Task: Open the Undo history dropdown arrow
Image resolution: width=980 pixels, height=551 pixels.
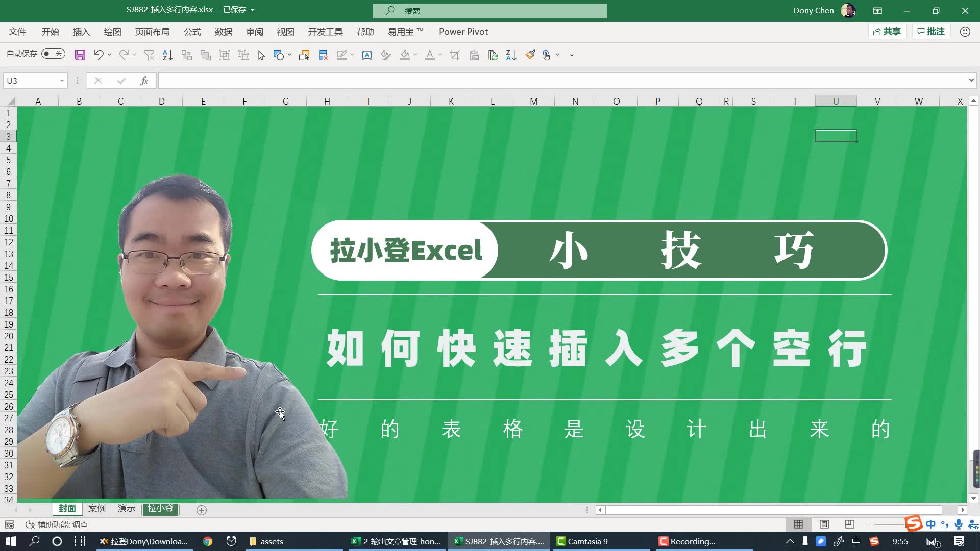Action: [109, 55]
